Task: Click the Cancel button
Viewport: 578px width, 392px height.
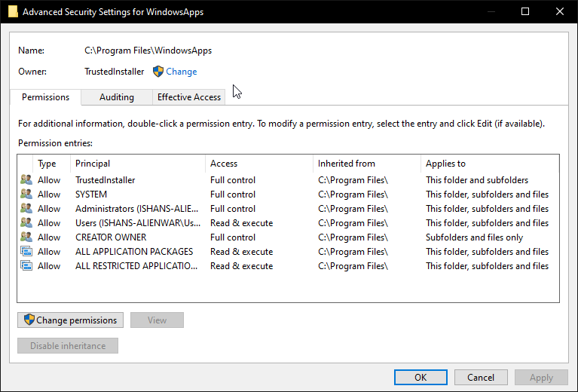Action: [x=481, y=377]
